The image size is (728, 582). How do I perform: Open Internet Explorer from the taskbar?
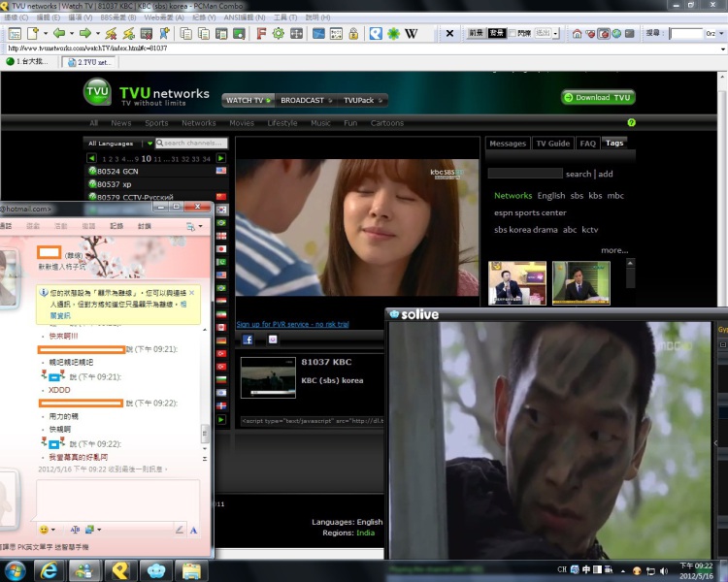(x=50, y=571)
